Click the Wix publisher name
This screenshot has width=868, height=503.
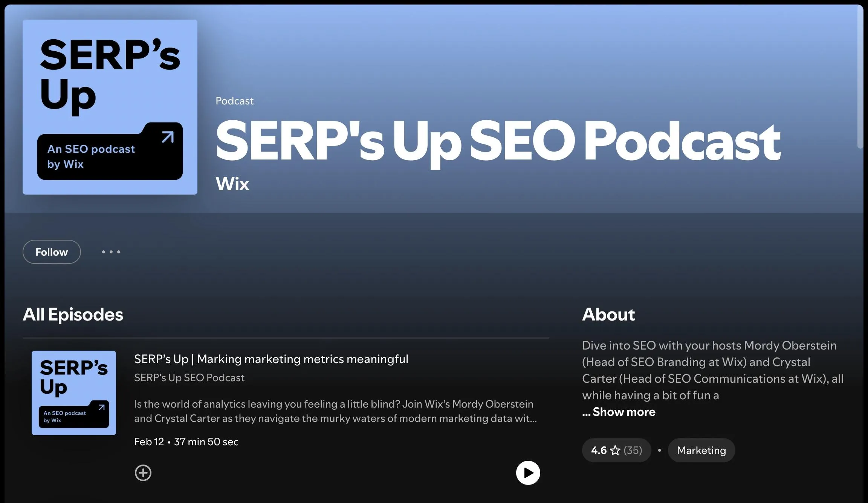(232, 184)
